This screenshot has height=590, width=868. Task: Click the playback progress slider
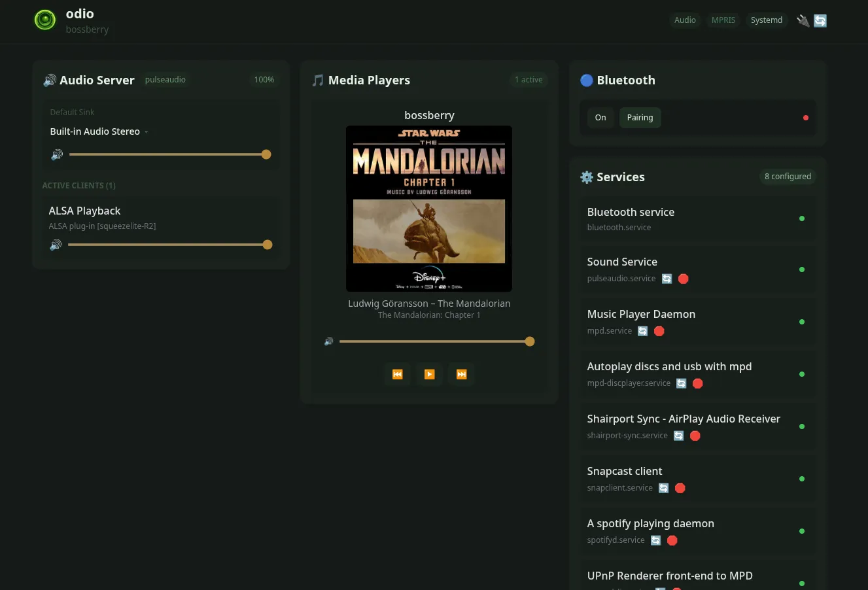[437, 341]
